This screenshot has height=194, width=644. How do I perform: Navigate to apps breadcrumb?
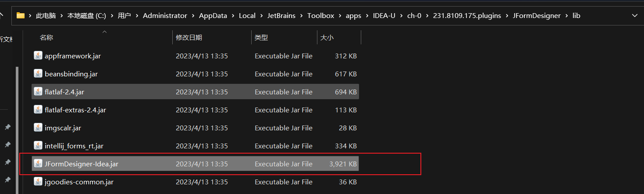(353, 15)
